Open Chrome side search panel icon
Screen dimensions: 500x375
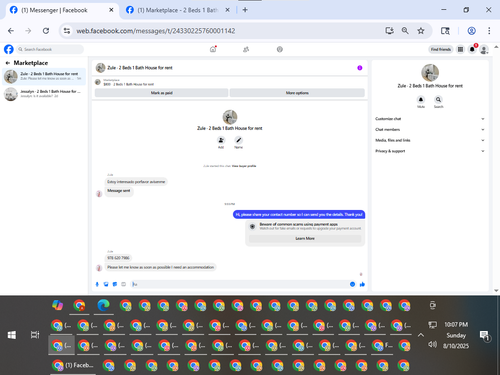[445, 31]
